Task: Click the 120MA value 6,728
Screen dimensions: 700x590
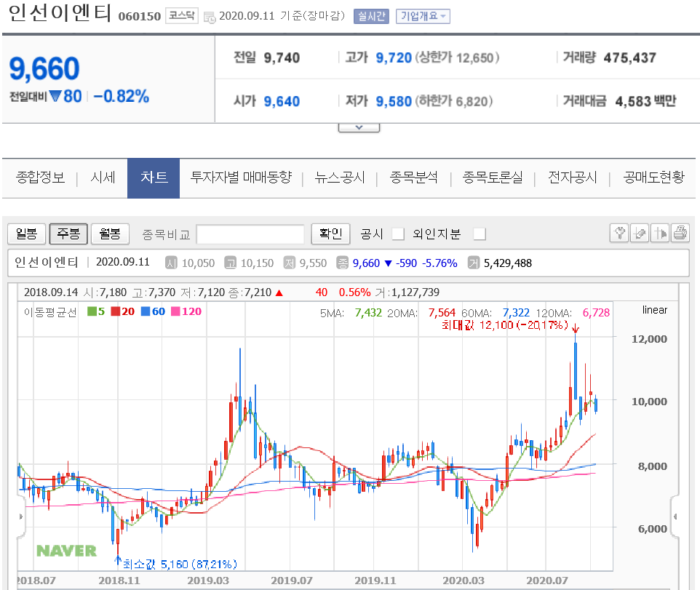Action: pyautogui.click(x=596, y=313)
